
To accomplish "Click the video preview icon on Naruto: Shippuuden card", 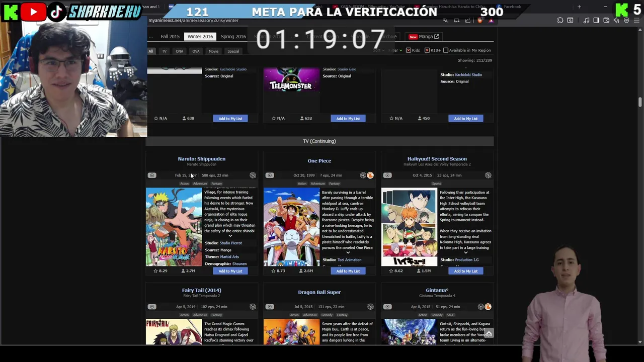I will pos(152,175).
